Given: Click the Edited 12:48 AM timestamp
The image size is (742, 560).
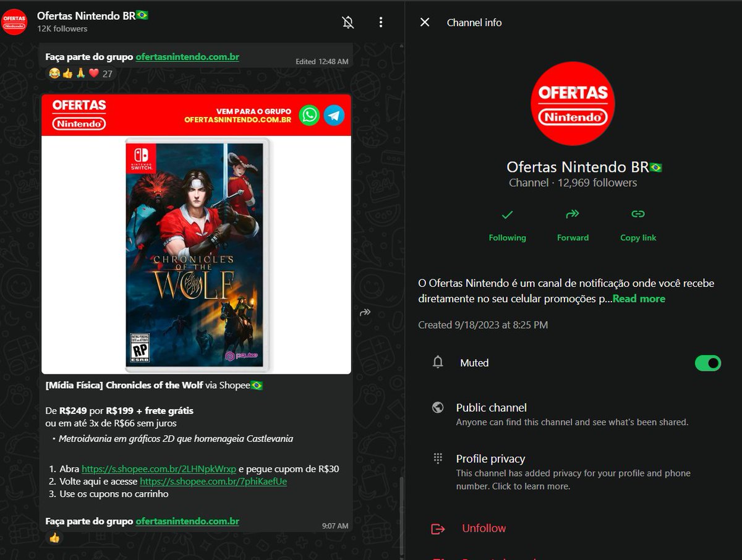Looking at the screenshot, I should [322, 62].
